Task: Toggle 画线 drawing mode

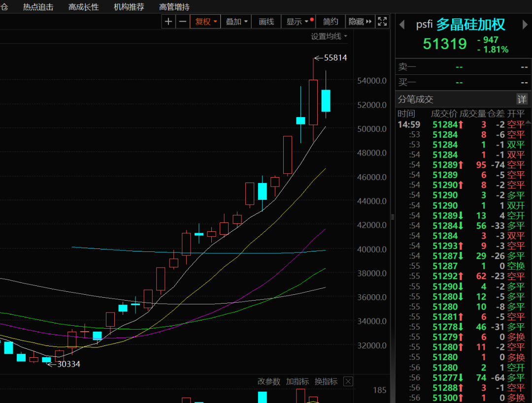Action: click(266, 22)
